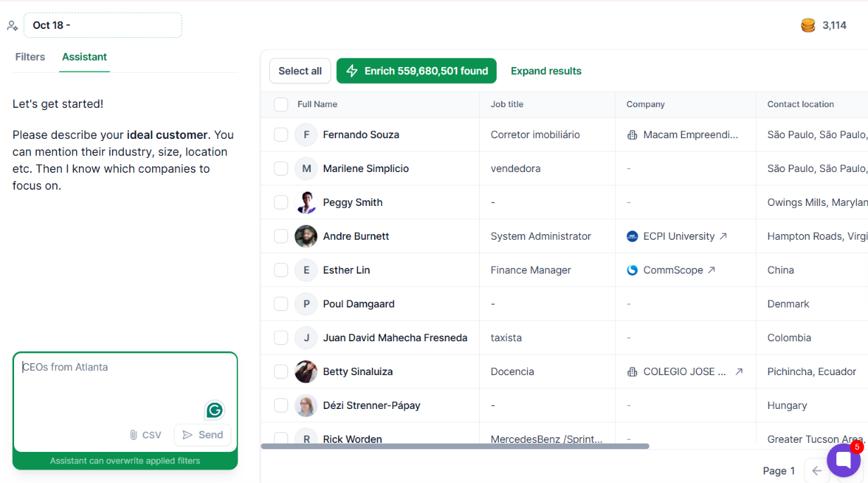Click the Select all button
Viewport: 868px width, 483px height.
(300, 71)
